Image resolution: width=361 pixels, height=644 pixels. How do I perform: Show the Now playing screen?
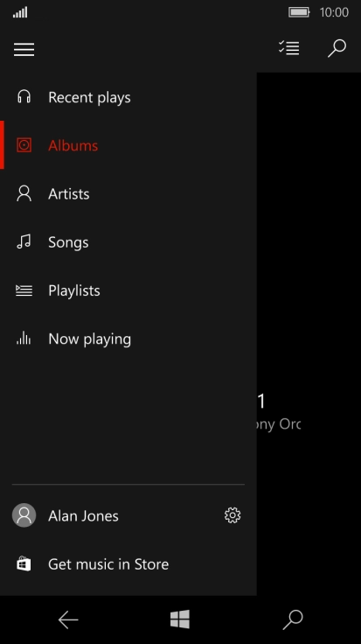[x=128, y=339]
